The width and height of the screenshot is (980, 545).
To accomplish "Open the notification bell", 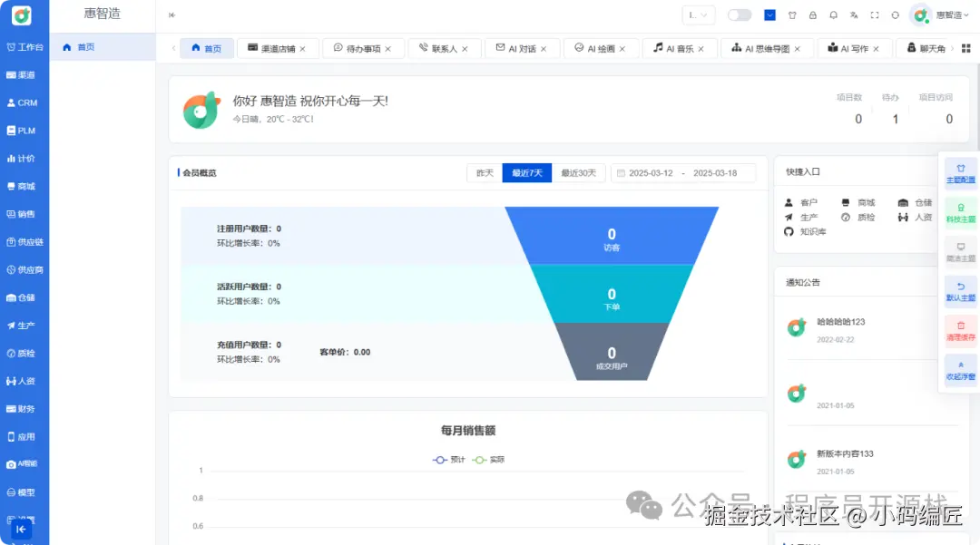I will tap(834, 15).
